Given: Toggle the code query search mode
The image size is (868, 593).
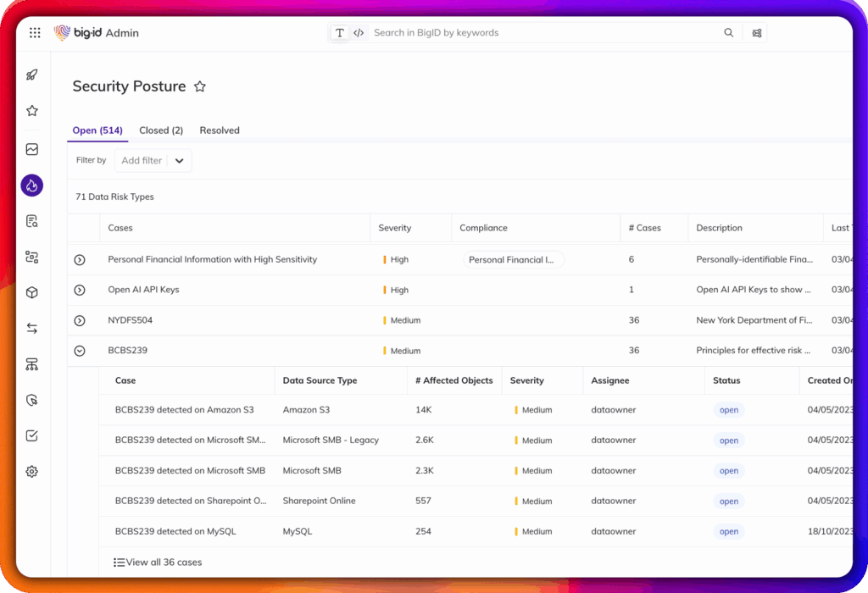Looking at the screenshot, I should point(359,33).
